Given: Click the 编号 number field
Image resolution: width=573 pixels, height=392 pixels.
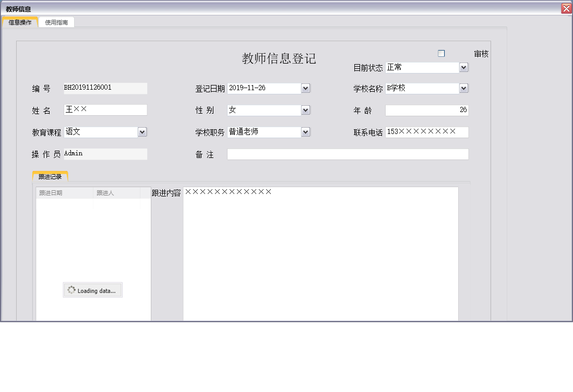Looking at the screenshot, I should tap(105, 88).
